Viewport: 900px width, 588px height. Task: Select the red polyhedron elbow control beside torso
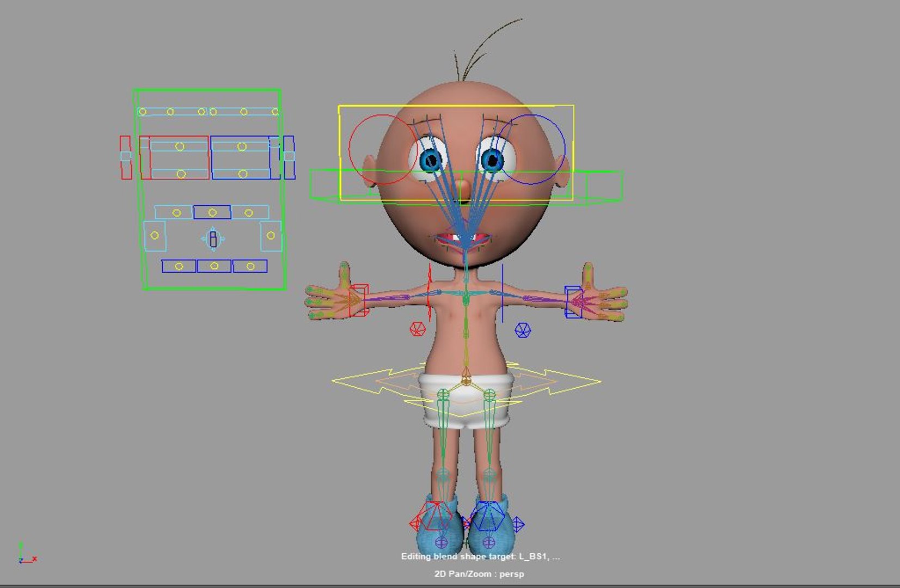(417, 329)
